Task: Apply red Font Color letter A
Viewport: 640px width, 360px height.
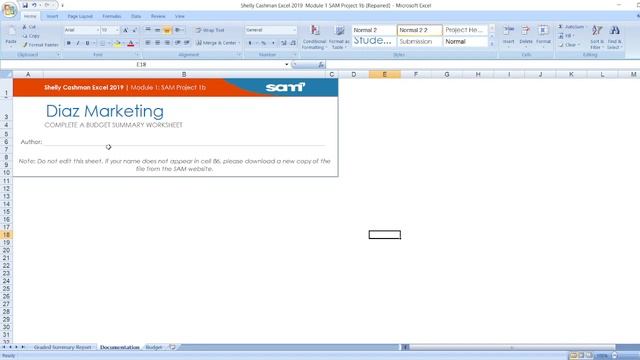Action: point(131,43)
